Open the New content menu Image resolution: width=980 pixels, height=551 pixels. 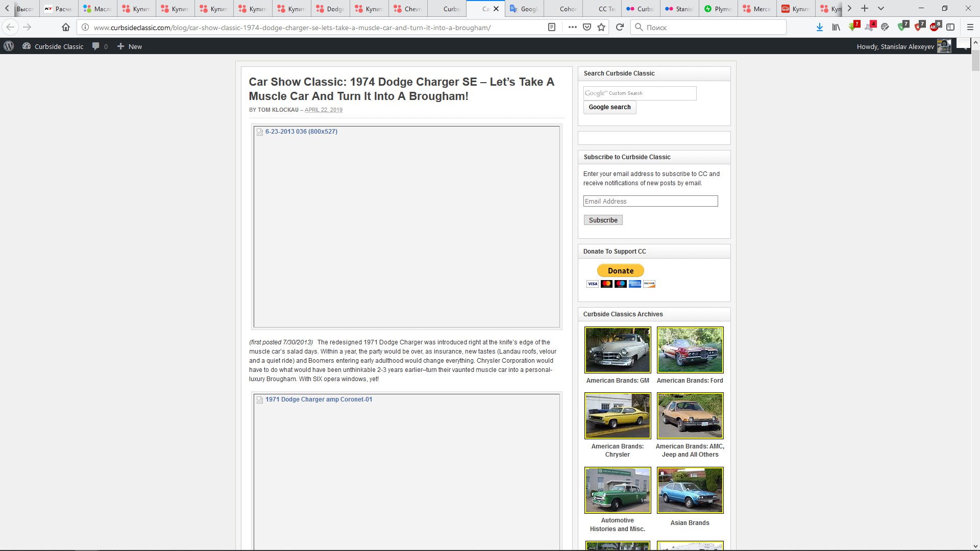[x=130, y=46]
